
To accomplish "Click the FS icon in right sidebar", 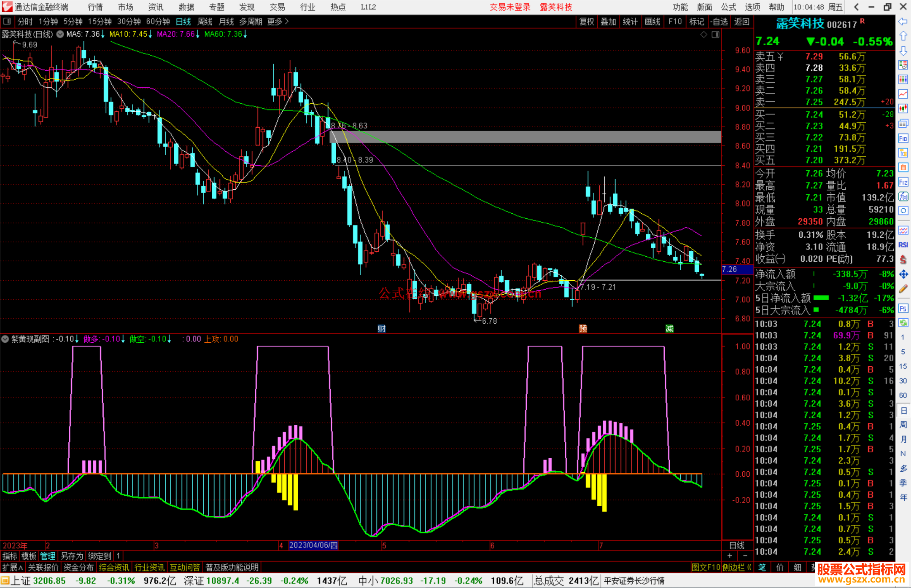I will pos(903,308).
